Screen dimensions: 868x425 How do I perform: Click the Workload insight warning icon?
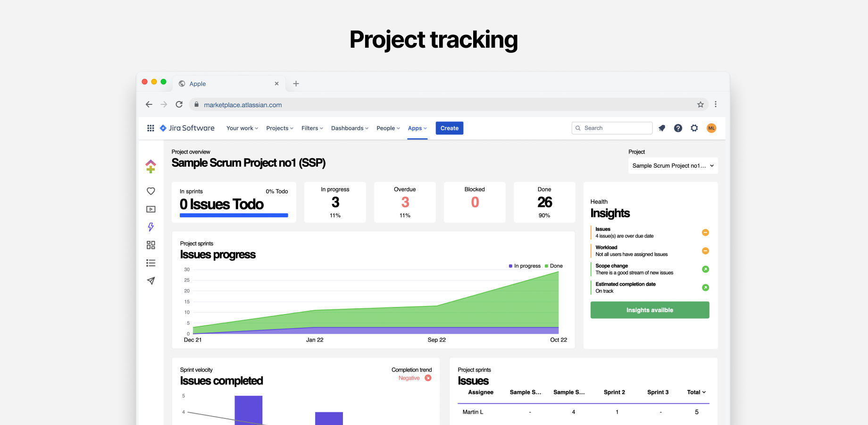point(705,251)
